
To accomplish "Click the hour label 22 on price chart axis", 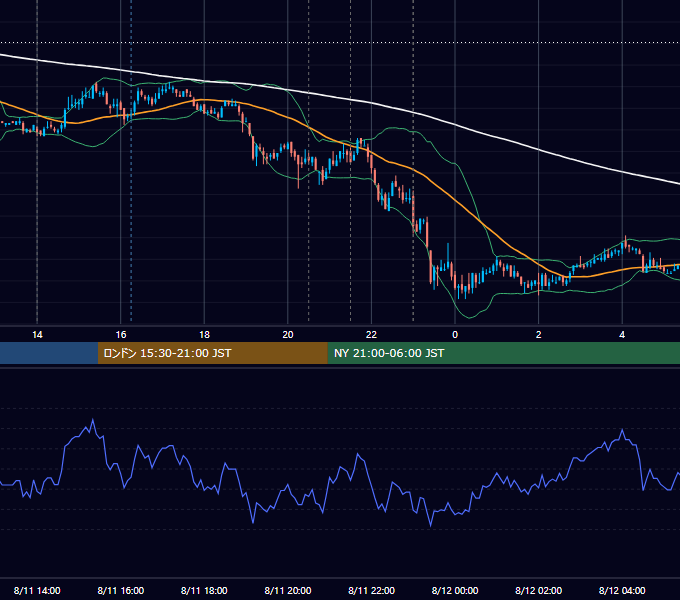I will (371, 335).
